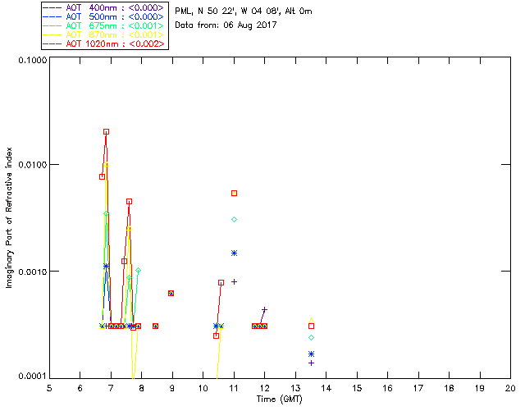Click the x-axis tick label 7
Image resolution: width=525 pixels, height=420 pixels.
click(x=111, y=388)
